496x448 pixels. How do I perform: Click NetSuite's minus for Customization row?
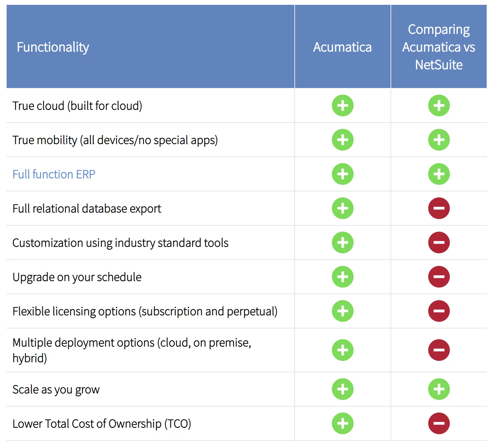tap(439, 242)
